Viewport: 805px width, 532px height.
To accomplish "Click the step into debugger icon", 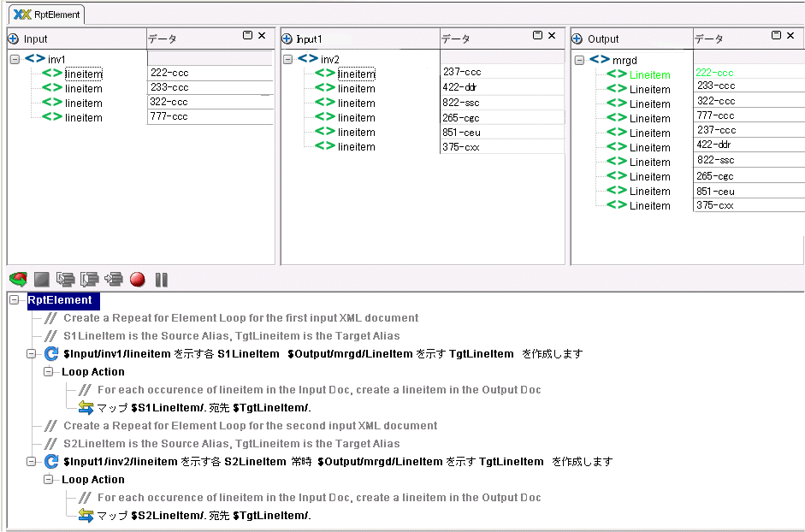I will click(66, 280).
